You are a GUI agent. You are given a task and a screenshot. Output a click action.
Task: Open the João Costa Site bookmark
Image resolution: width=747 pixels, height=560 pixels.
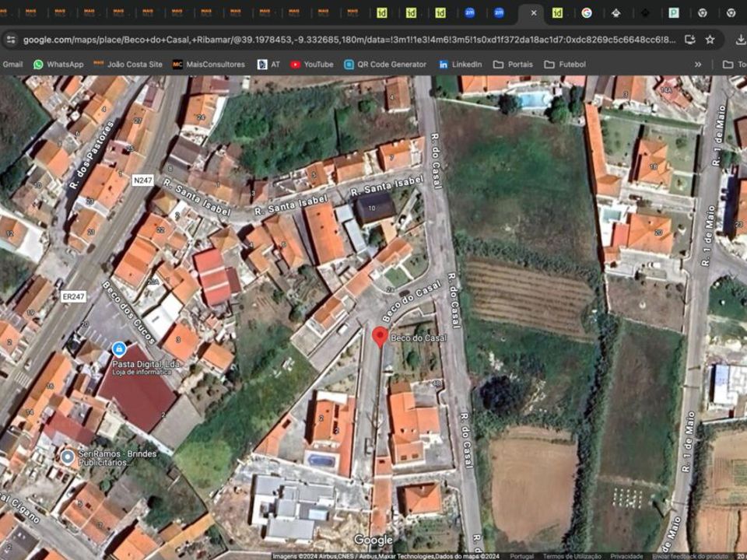point(128,65)
